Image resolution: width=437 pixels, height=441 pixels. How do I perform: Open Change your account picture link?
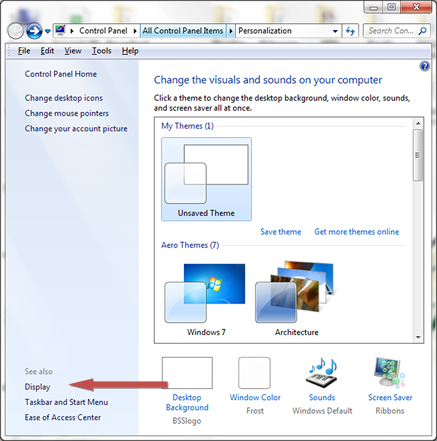click(x=76, y=129)
